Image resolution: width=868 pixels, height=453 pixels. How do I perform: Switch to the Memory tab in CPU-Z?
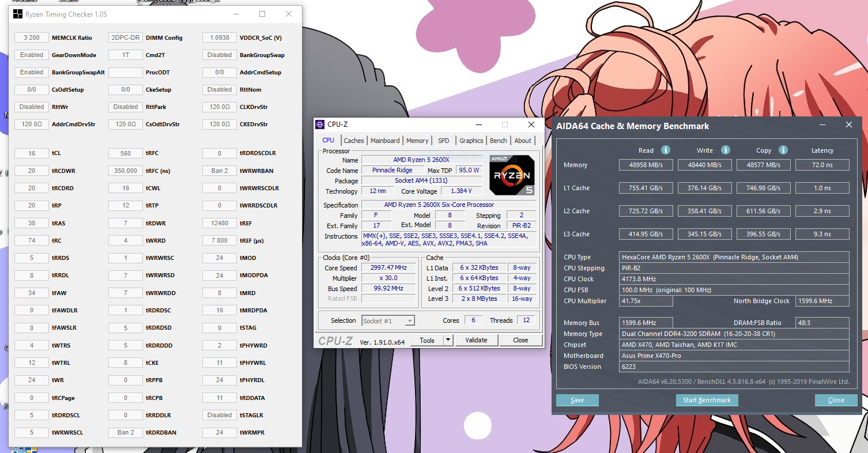pos(417,141)
